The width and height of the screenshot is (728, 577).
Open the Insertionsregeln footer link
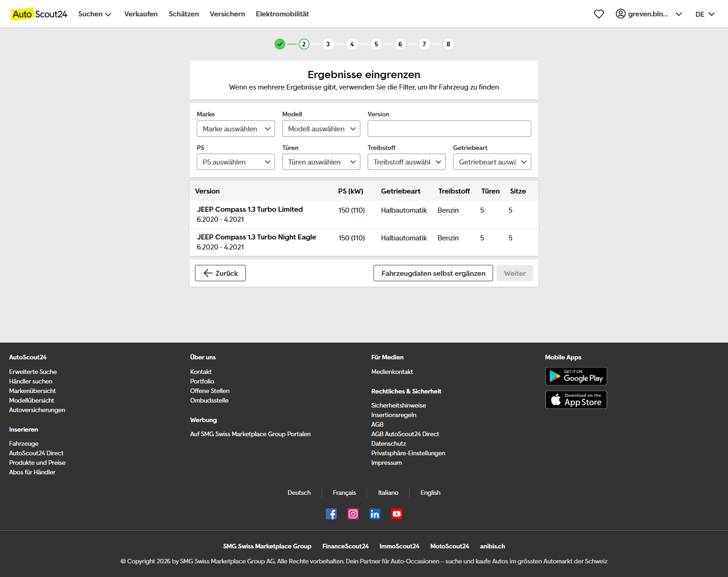point(394,415)
